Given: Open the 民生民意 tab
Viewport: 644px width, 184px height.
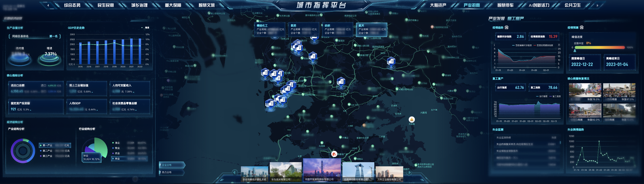Looking at the screenshot, I should point(106,5).
